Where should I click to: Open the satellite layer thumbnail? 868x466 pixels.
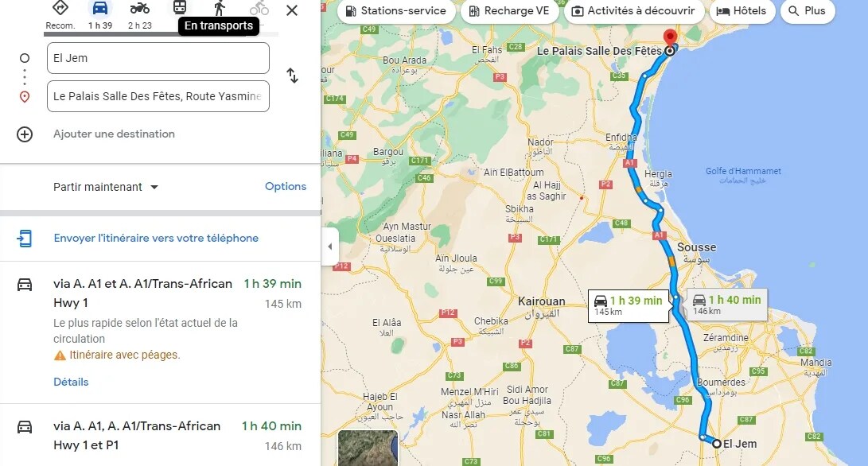pyautogui.click(x=368, y=448)
